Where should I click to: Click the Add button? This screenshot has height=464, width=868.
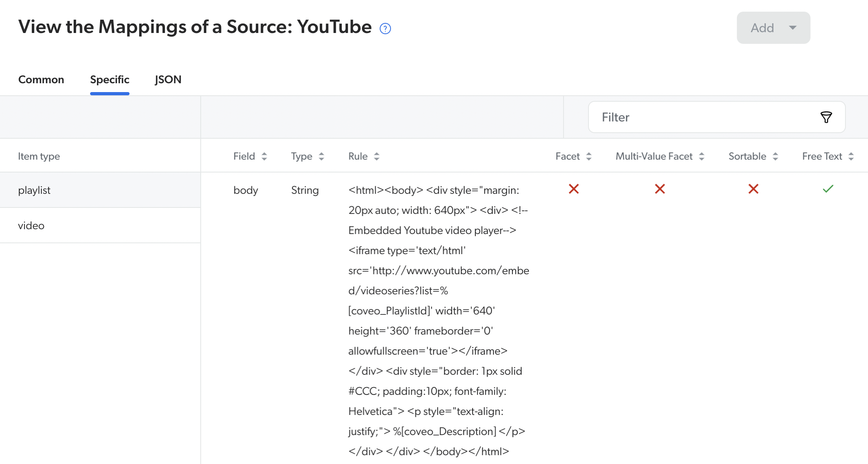point(772,27)
